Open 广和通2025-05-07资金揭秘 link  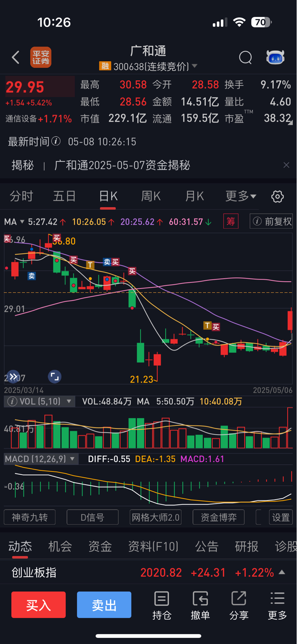(x=122, y=165)
